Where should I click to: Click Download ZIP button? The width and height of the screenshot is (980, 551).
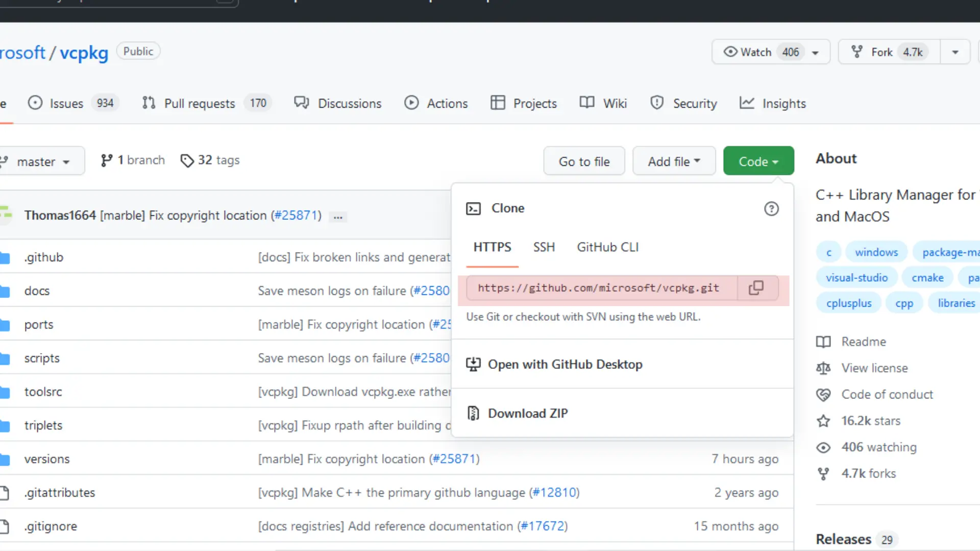coord(529,413)
